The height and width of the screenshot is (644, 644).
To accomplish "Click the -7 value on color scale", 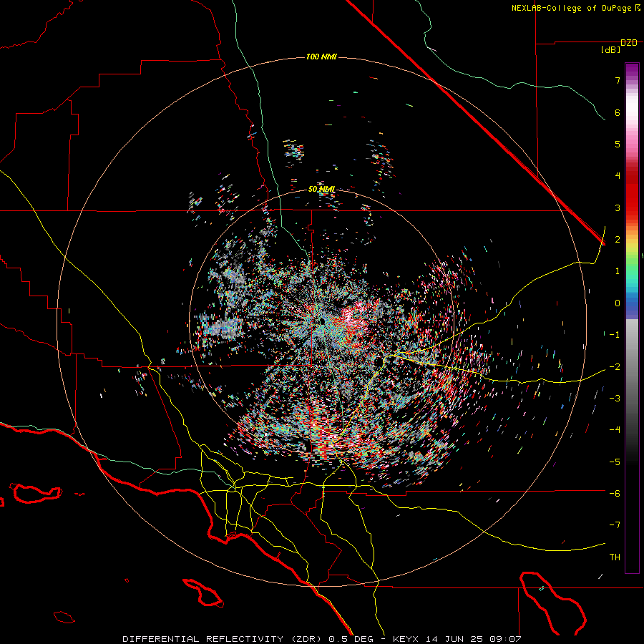I will click(615, 525).
